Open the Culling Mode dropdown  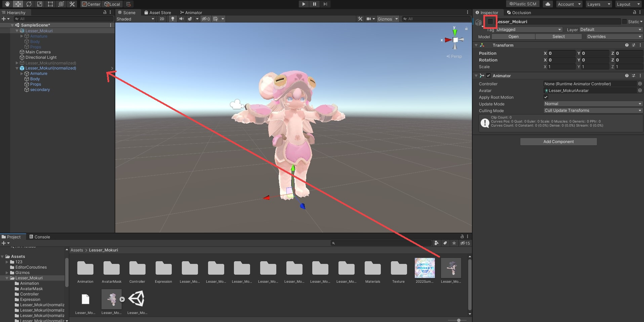(x=593, y=110)
